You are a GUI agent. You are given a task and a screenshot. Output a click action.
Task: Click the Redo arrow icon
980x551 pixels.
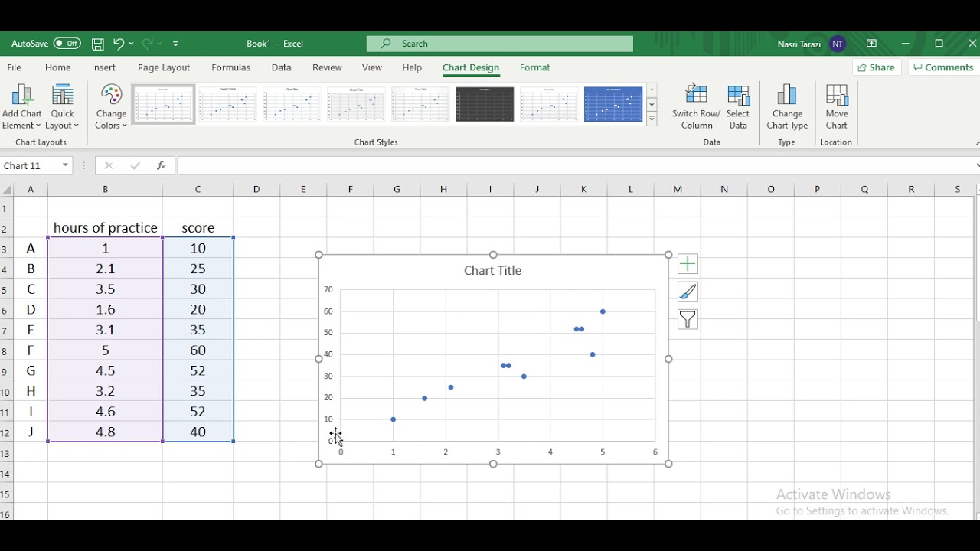click(147, 44)
